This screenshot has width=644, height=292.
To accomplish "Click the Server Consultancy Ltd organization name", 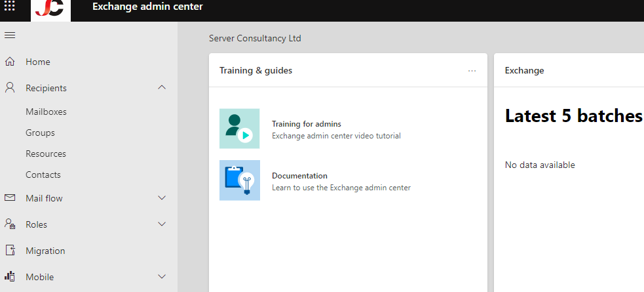I will 255,38.
